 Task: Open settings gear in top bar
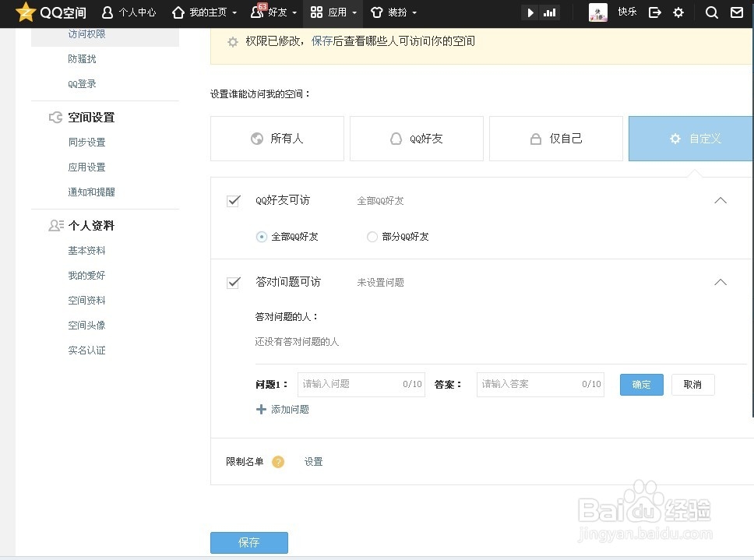click(678, 12)
